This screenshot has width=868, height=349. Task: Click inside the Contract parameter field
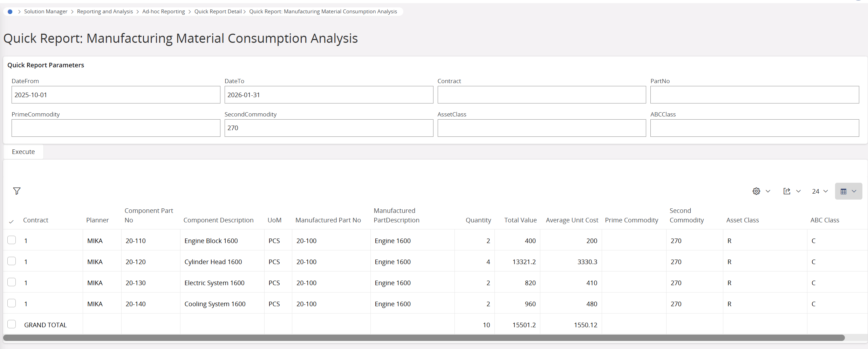[541, 95]
